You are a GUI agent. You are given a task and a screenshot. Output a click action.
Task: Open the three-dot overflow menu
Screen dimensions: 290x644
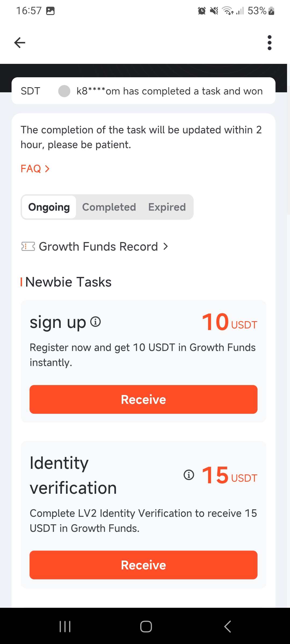[x=270, y=43]
